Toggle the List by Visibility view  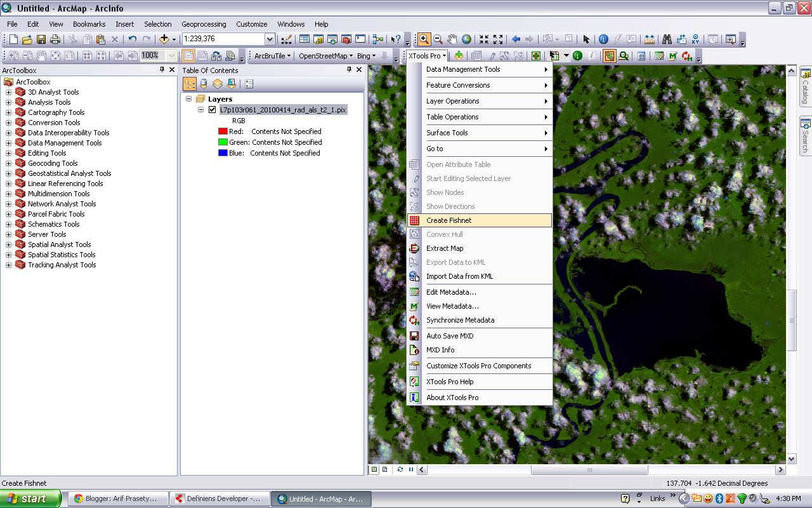(218, 83)
